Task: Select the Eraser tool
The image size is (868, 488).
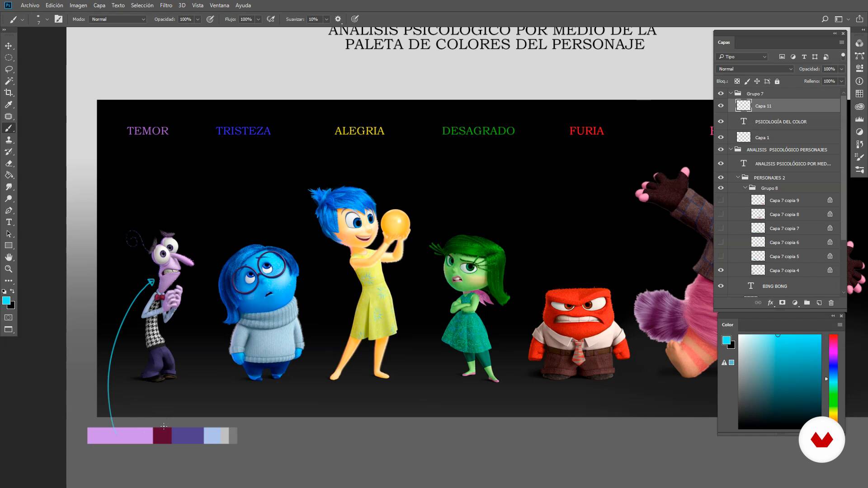Action: click(x=9, y=164)
